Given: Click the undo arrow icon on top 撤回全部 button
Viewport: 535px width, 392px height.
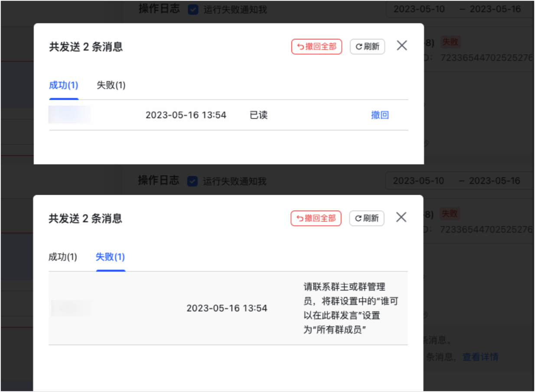Looking at the screenshot, I should (300, 46).
